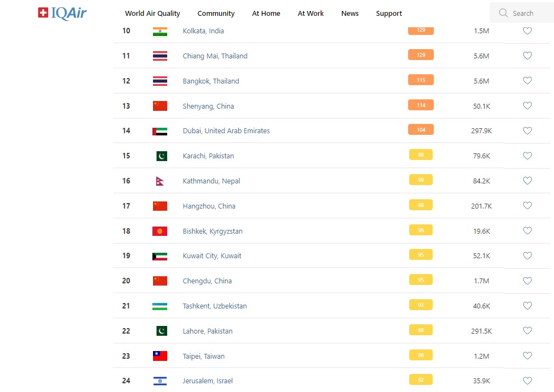The width and height of the screenshot is (554, 392).
Task: Click the United Arab Emirates flag icon
Action: point(160,131)
